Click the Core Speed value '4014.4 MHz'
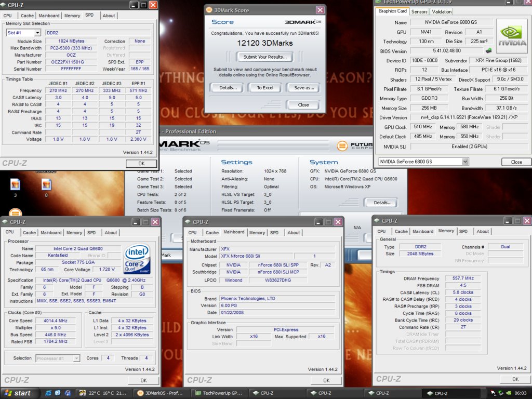Screen dimensions: 532x399 55,321
